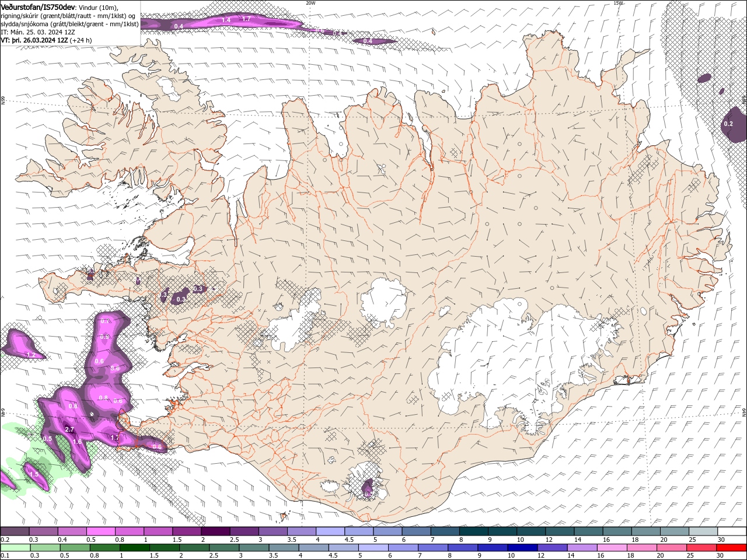Click lower legend swatch between 1 and 1.5
Screen dimensions: 747x560
point(134,548)
